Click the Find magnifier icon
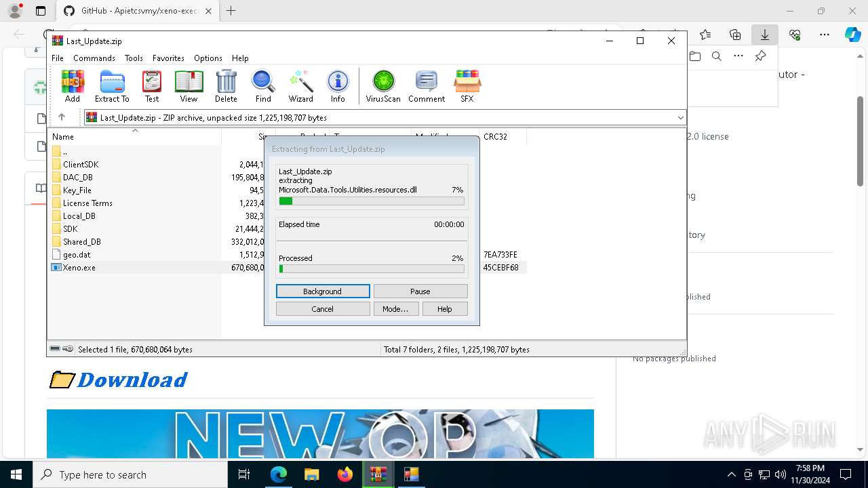Viewport: 868px width, 488px height. (x=263, y=86)
